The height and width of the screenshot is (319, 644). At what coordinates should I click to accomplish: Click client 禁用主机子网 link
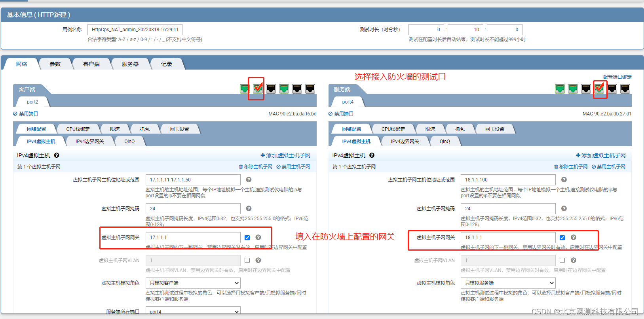(x=293, y=167)
